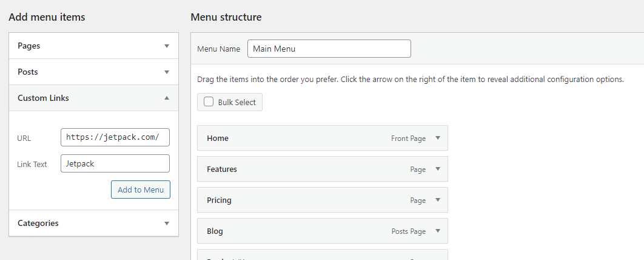Select the Pages section title
Screen dimensions: 644x260
coord(29,46)
